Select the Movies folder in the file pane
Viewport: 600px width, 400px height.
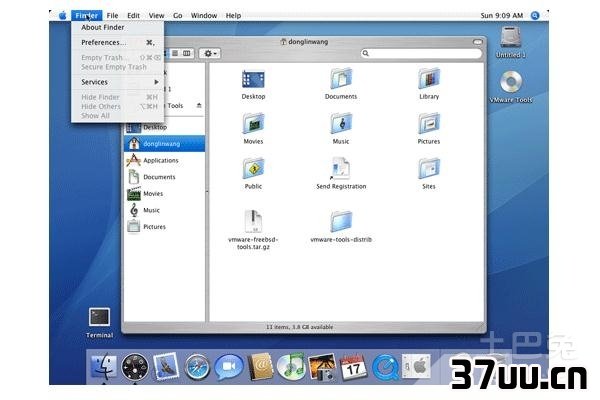click(x=253, y=123)
